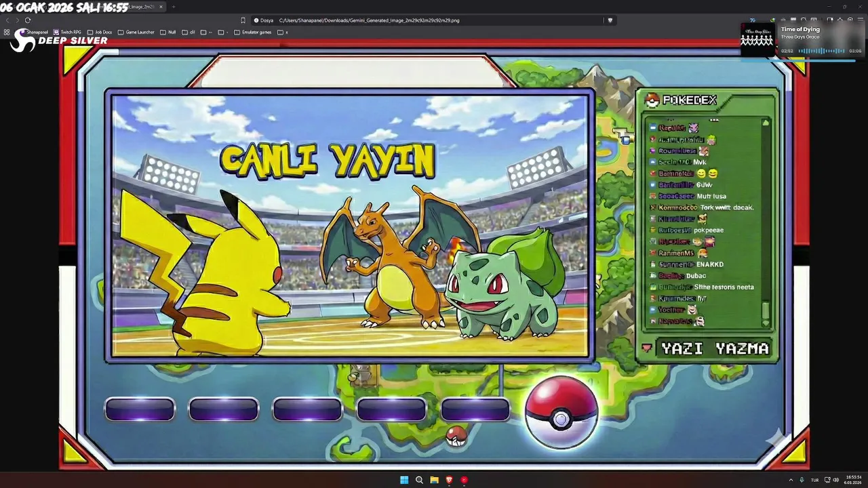Click the bookmark page icon beside the address bar
The image size is (868, 488).
tap(243, 20)
